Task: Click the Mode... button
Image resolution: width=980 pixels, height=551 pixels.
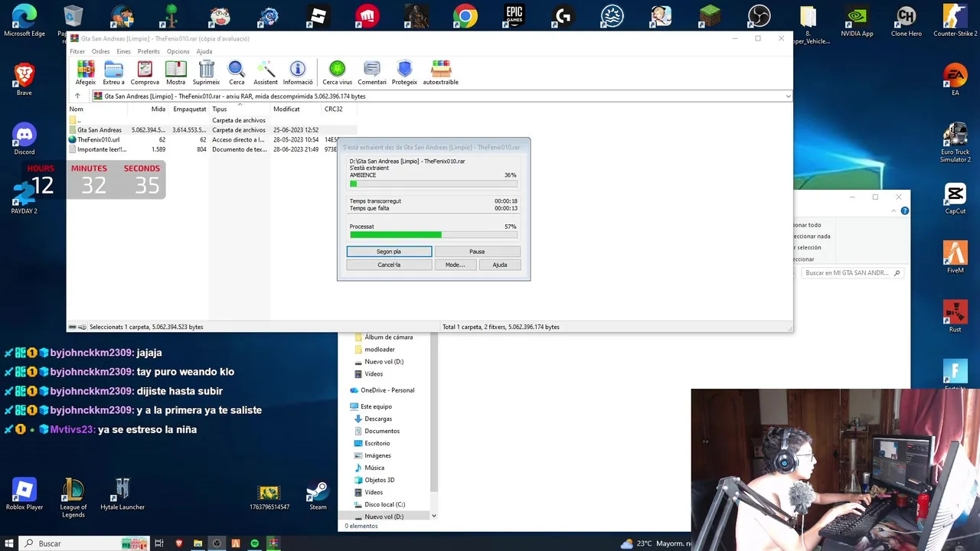Action: (455, 265)
